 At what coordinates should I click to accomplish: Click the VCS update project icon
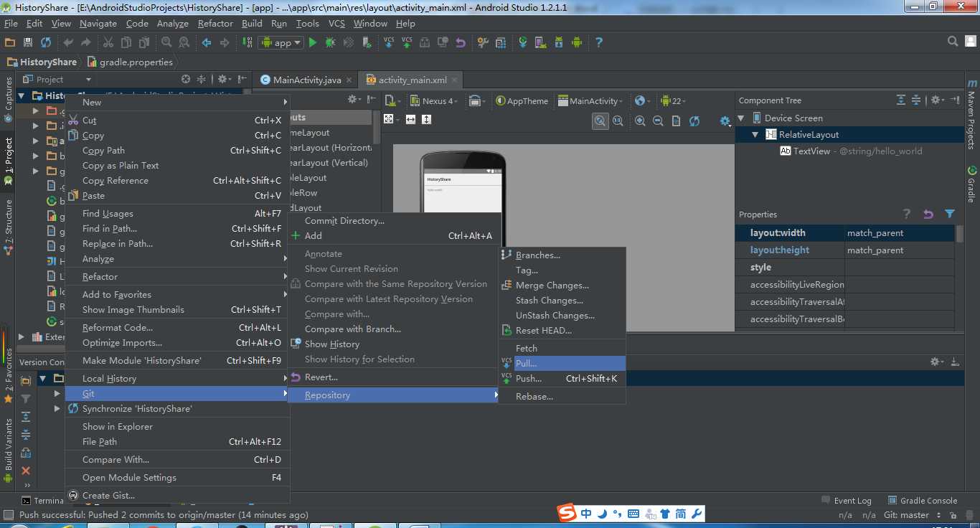(388, 42)
